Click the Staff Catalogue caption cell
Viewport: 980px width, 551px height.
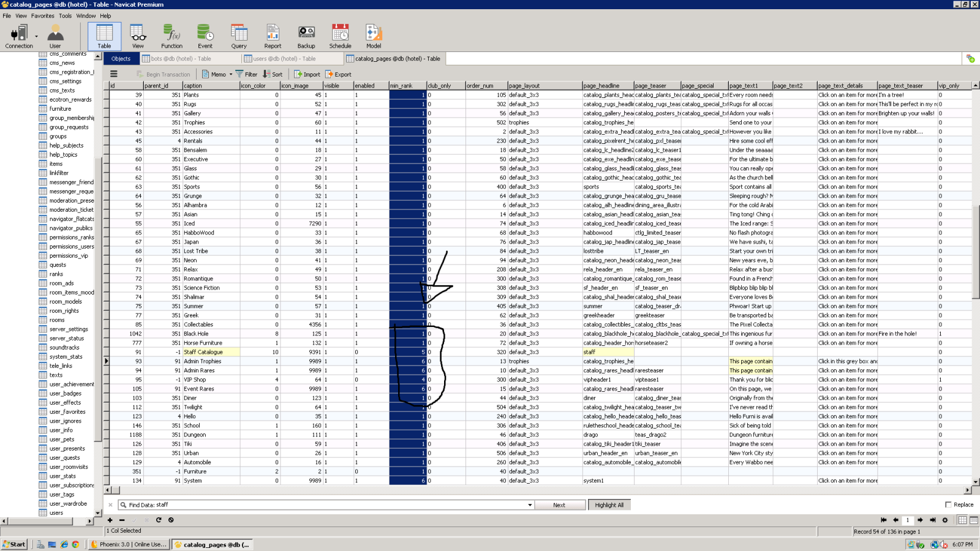pyautogui.click(x=211, y=352)
